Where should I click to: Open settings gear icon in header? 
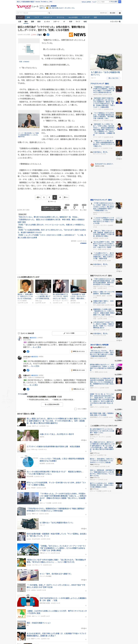coord(120,13)
